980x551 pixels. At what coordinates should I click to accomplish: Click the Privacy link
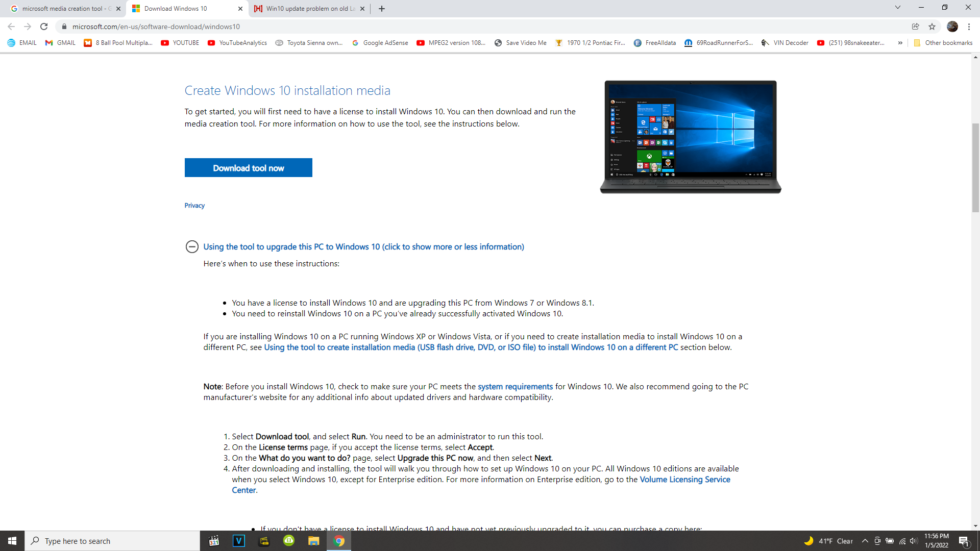(x=194, y=206)
